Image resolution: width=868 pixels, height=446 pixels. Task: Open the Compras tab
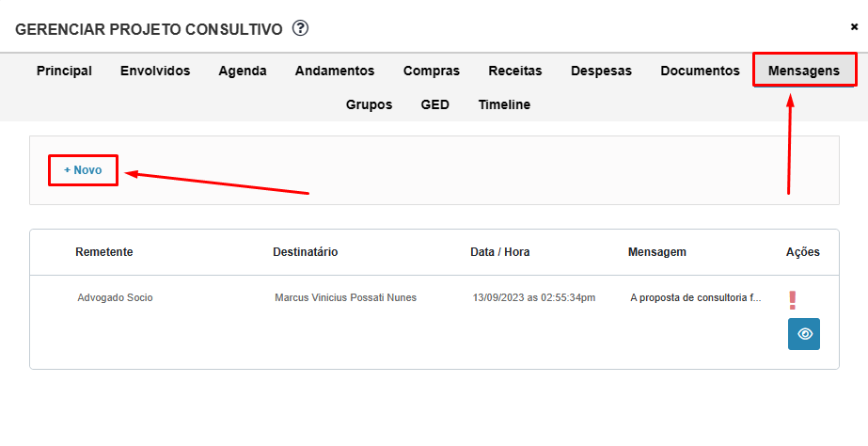point(432,71)
